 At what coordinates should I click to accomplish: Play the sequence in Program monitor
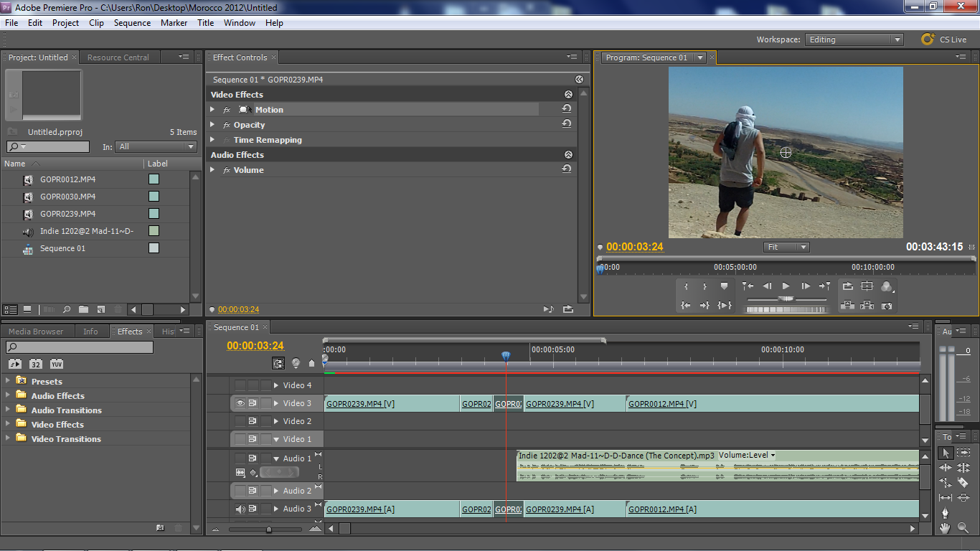coord(786,286)
